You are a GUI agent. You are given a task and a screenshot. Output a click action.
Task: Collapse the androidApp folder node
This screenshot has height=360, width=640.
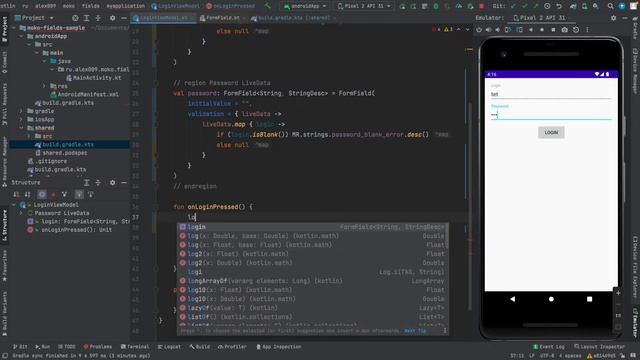tap(22, 36)
